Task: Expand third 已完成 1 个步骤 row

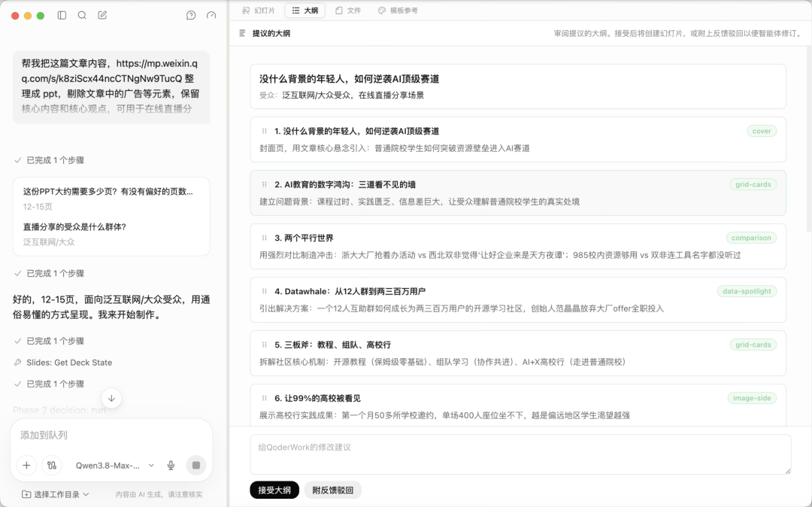Action: coord(49,341)
